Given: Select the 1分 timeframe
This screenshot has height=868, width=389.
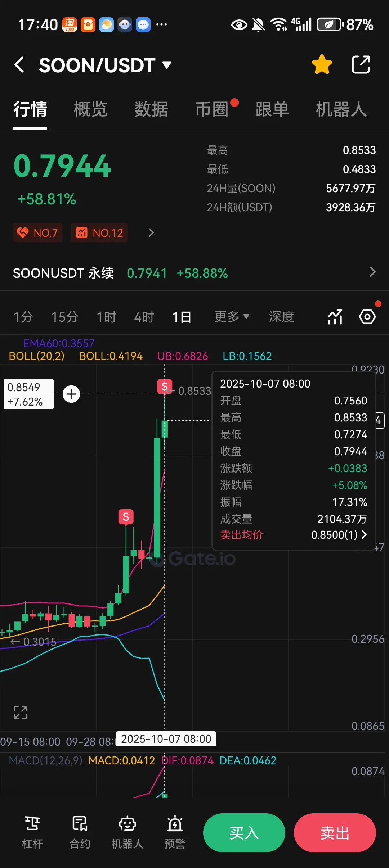Looking at the screenshot, I should 23,317.
